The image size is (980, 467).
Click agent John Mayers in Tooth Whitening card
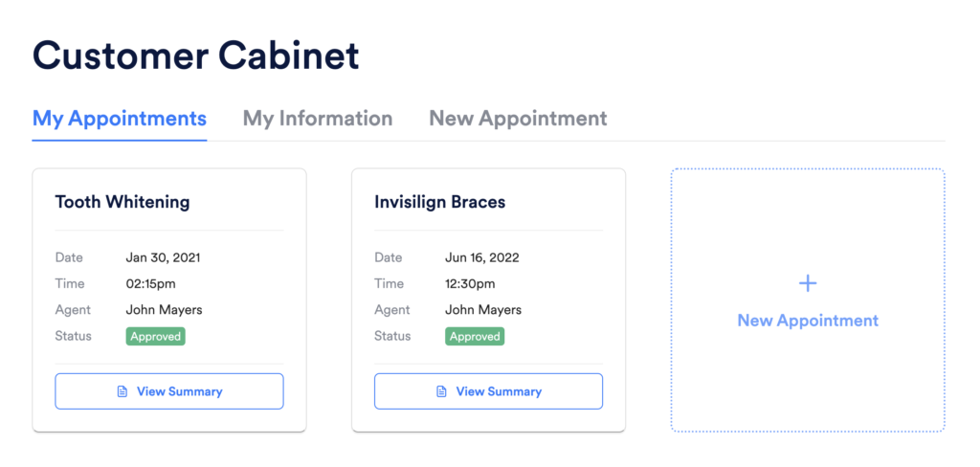(x=164, y=310)
